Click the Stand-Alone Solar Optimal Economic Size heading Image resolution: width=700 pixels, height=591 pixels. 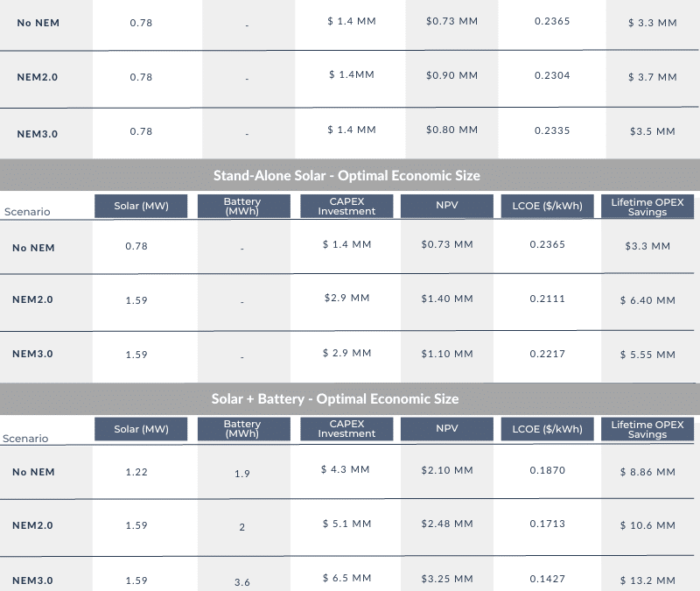[346, 175]
